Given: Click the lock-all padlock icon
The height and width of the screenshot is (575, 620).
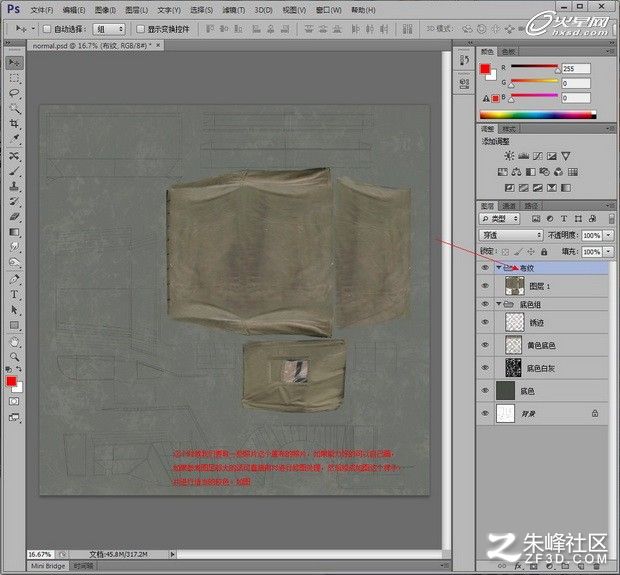Looking at the screenshot, I should [x=544, y=251].
